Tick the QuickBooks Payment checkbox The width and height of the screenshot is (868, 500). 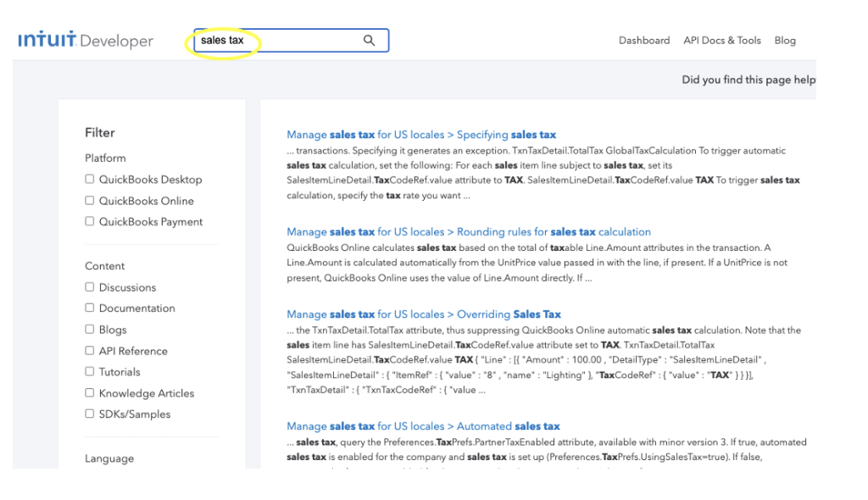[x=89, y=221]
